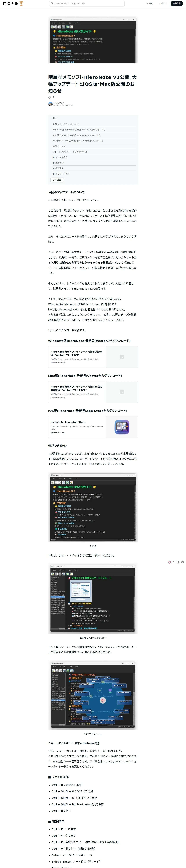
Task: Open Windows版 HieroNote Vector link card
Action: [93, 357]
